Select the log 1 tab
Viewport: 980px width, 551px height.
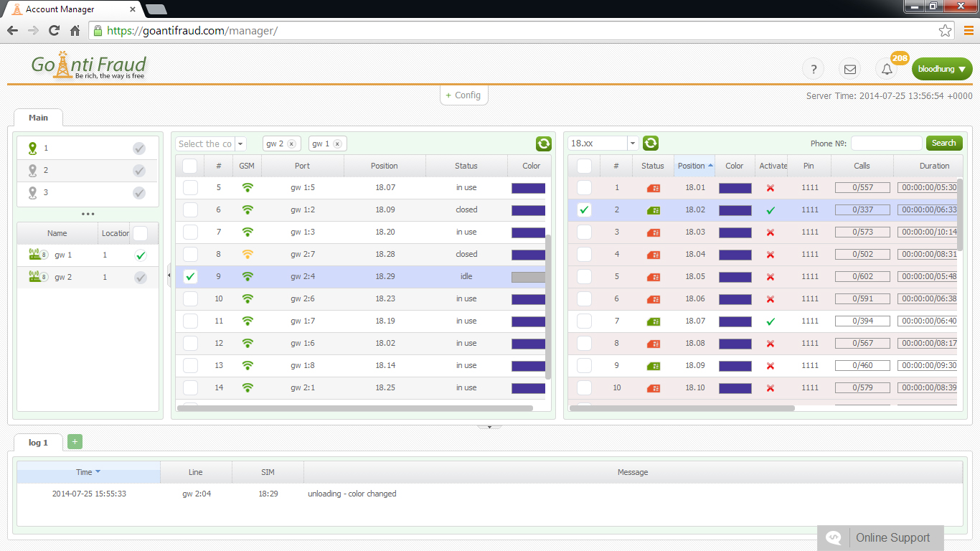[x=39, y=443]
